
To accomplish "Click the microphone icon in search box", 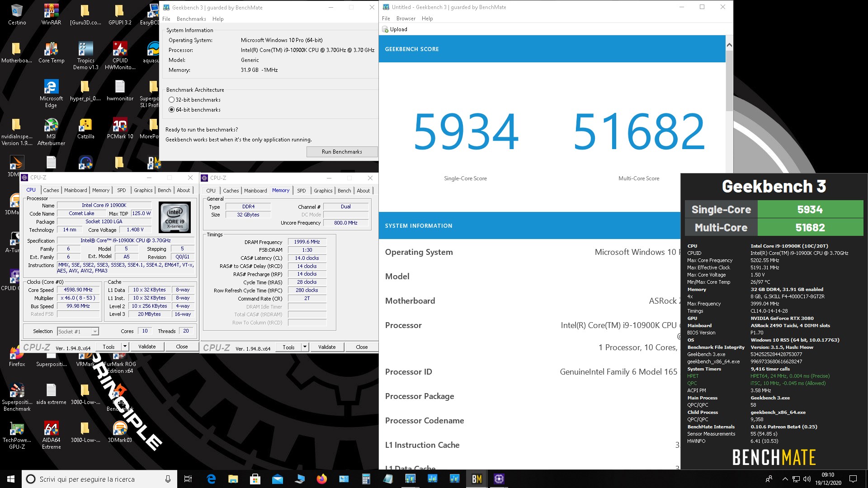I will tap(168, 479).
